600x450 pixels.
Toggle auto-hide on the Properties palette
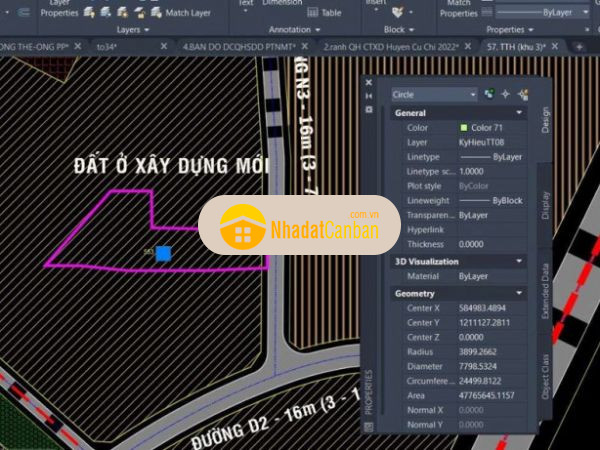pyautogui.click(x=369, y=96)
